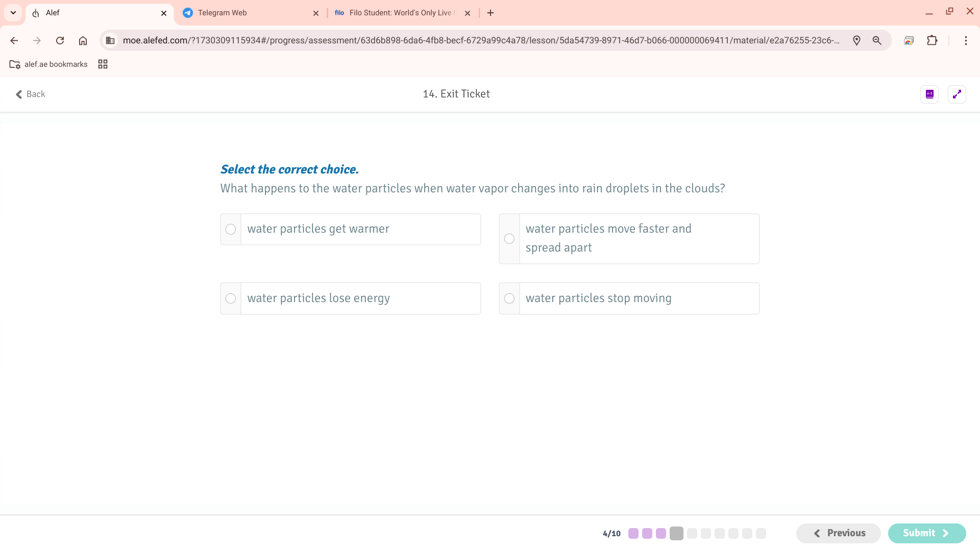Viewport: 980px width, 551px height.
Task: Open the Extensions puzzle icon
Action: point(932,40)
